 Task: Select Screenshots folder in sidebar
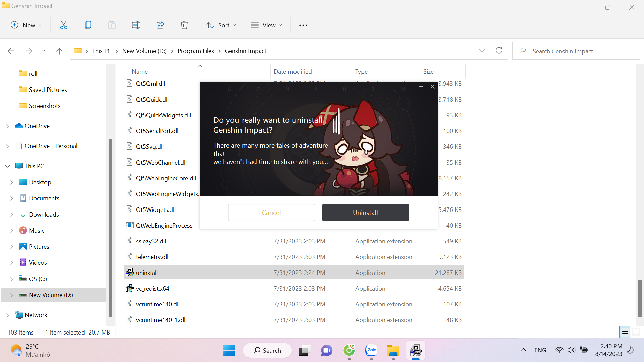[45, 106]
